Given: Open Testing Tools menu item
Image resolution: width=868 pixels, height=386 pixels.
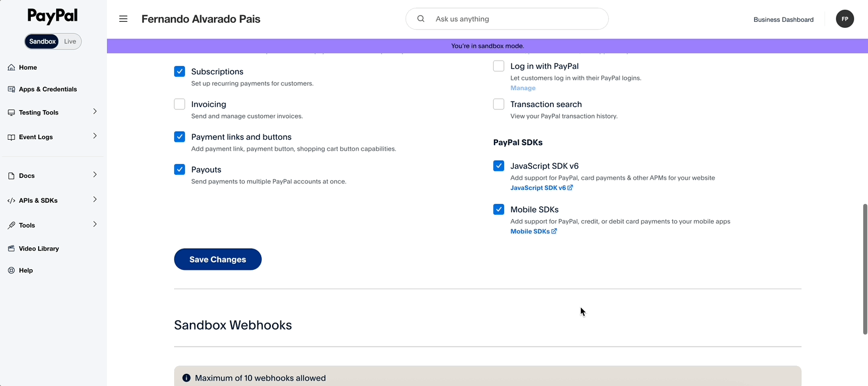Looking at the screenshot, I should 39,113.
